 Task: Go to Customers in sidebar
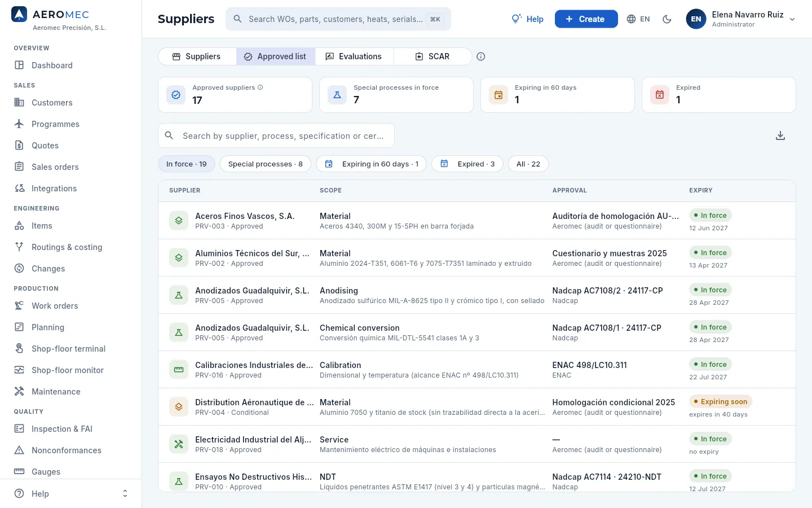[70, 103]
